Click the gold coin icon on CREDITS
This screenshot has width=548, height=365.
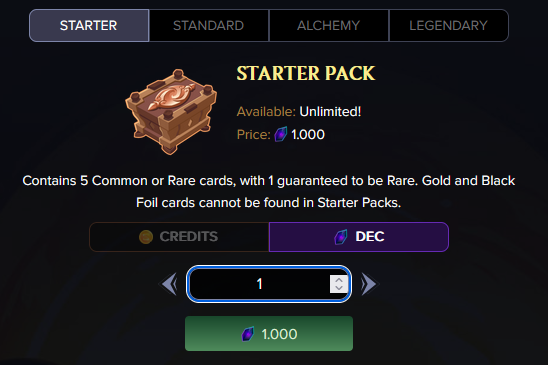146,237
